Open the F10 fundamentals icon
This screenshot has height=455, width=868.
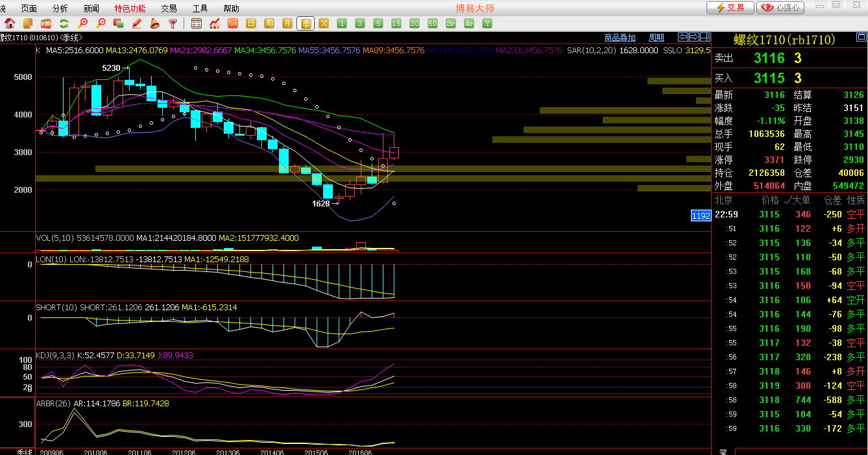46,23
